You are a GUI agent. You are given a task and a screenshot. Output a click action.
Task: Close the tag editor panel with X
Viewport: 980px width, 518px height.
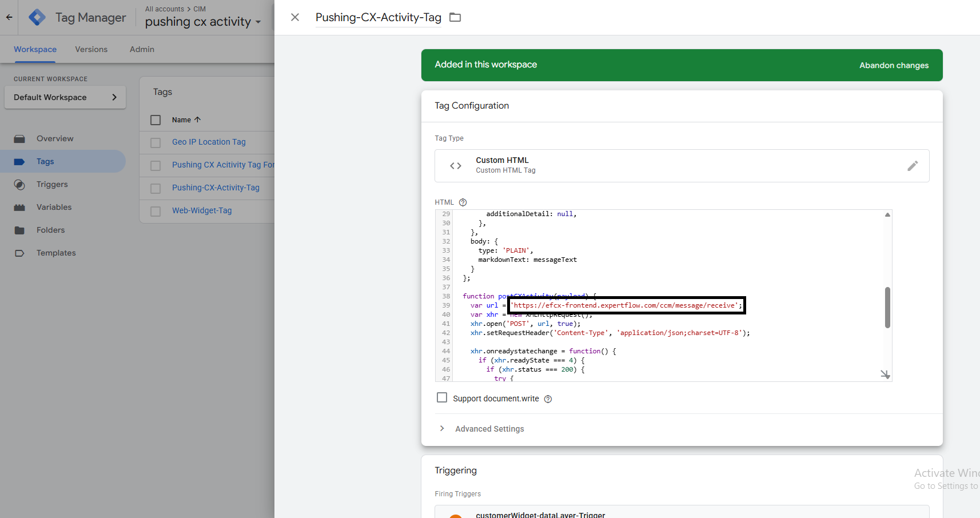point(295,17)
